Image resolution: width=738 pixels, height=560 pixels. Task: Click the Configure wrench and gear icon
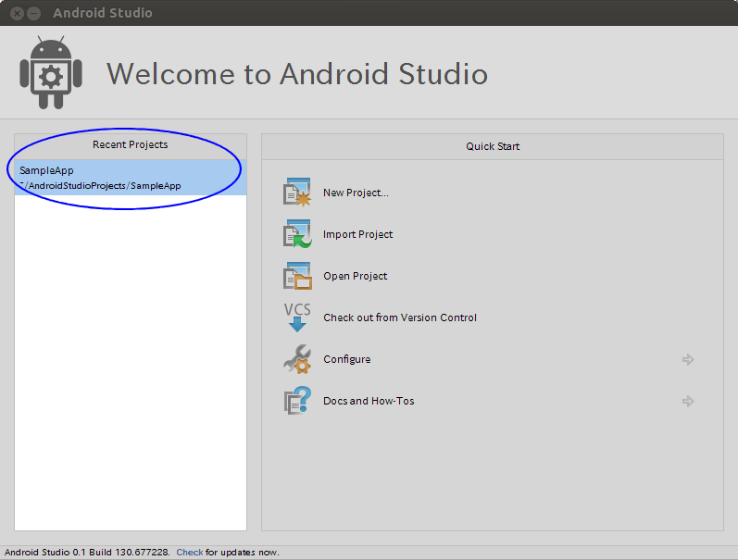pos(297,359)
